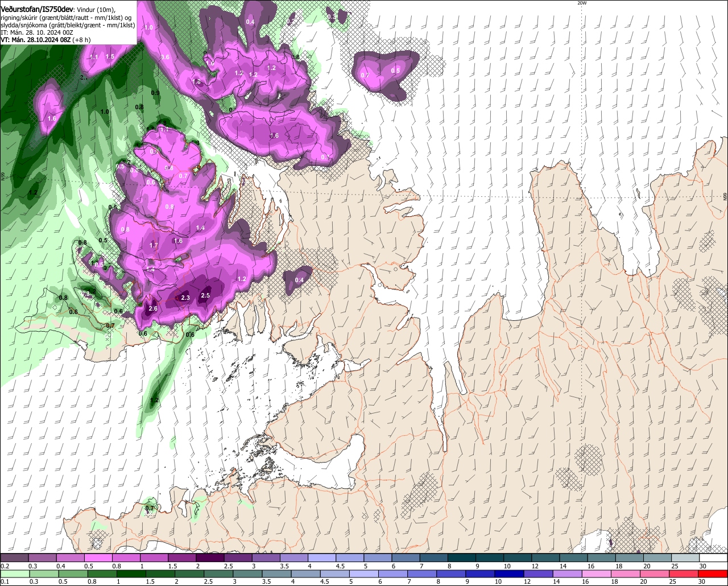Click medium green 0.5 swatch in lower legend
The width and height of the screenshot is (728, 586).
click(x=73, y=573)
